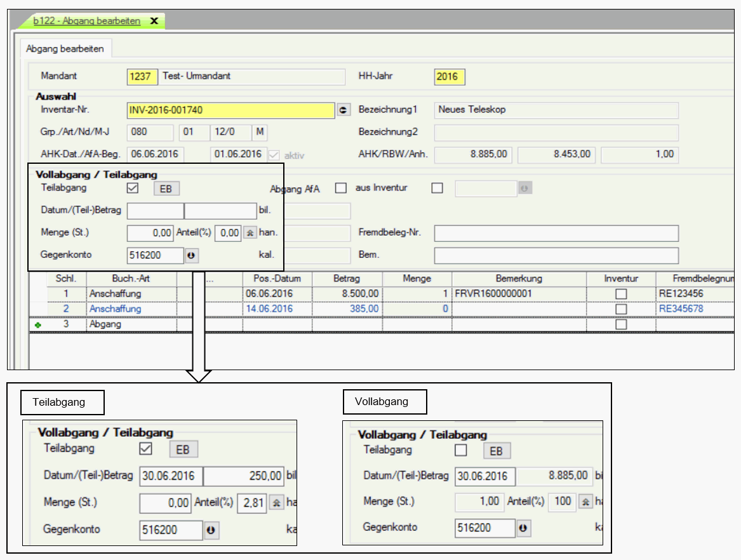Click the Pos.-Datum column header

click(277, 279)
